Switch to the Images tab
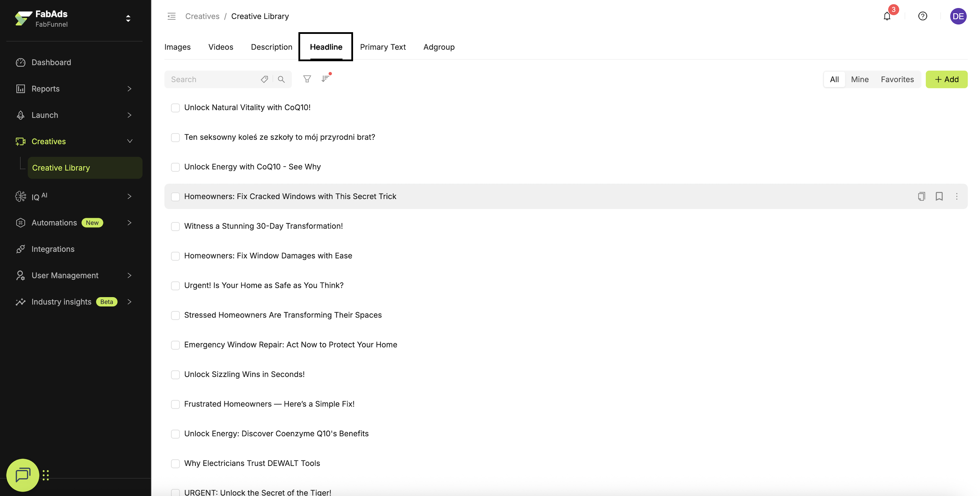Screen dimensions: 980x496 [x=177, y=47]
